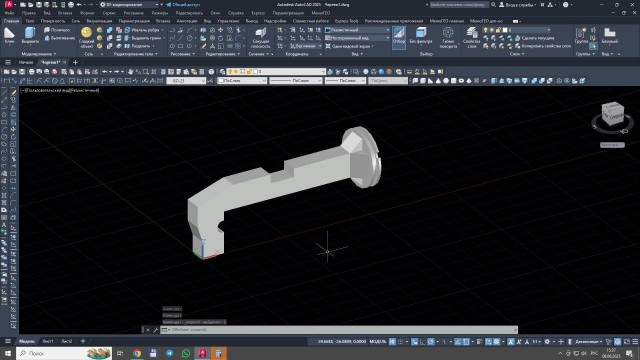Open the Динамическая dropdown in status bar

(588, 342)
